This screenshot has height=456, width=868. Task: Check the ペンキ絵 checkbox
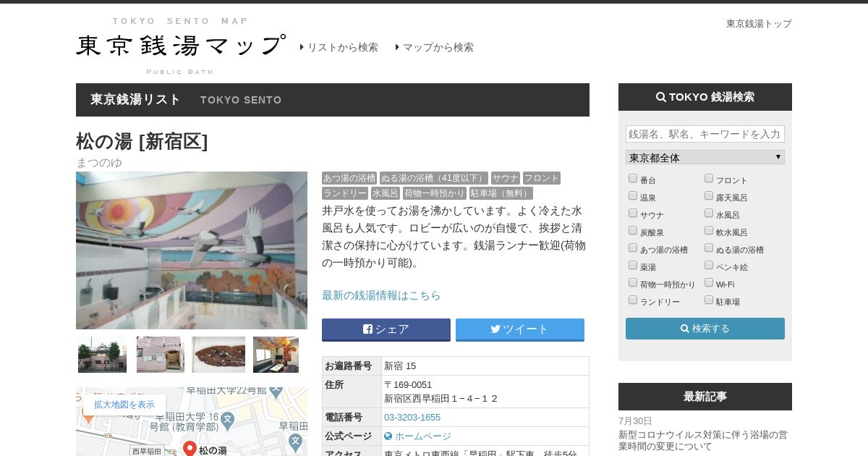709,265
